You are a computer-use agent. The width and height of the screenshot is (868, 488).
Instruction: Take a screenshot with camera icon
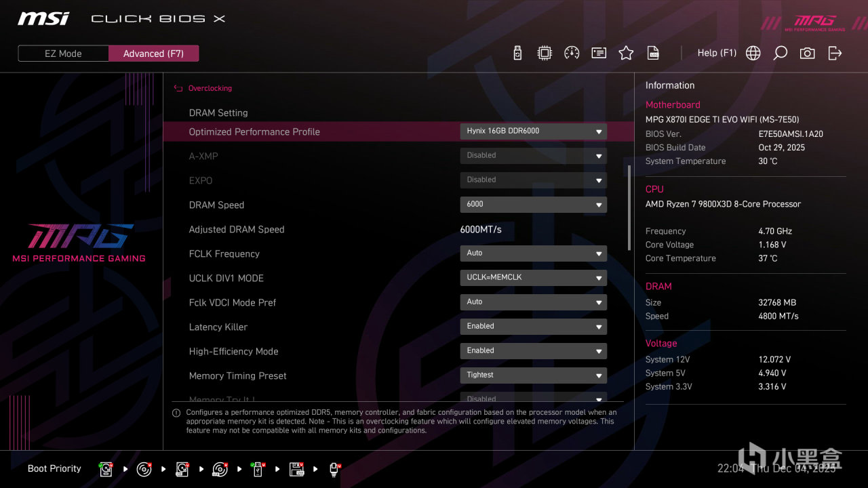[x=807, y=53]
